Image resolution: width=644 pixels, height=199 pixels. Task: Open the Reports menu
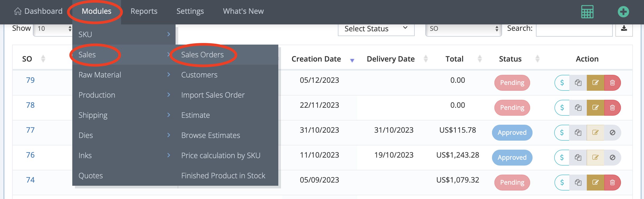pos(144,11)
